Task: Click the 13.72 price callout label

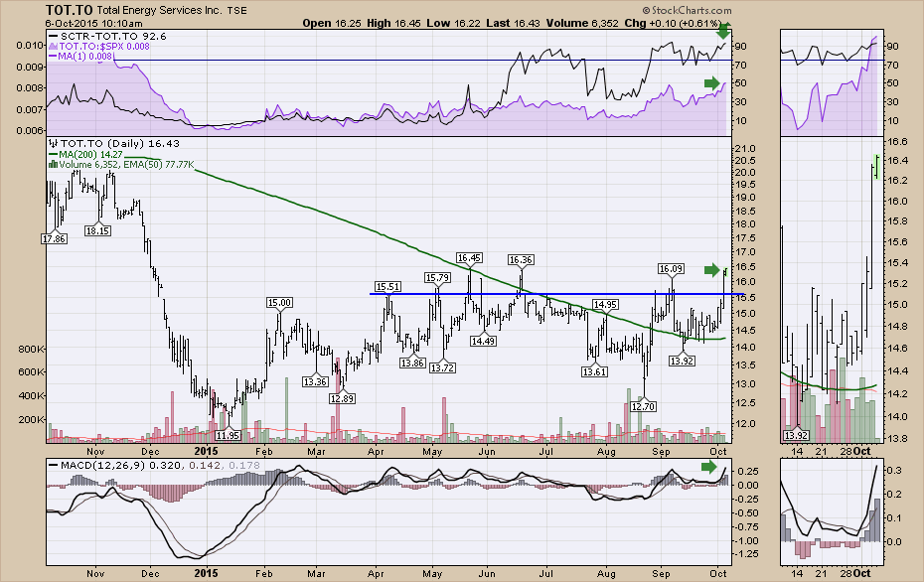Action: coord(442,367)
